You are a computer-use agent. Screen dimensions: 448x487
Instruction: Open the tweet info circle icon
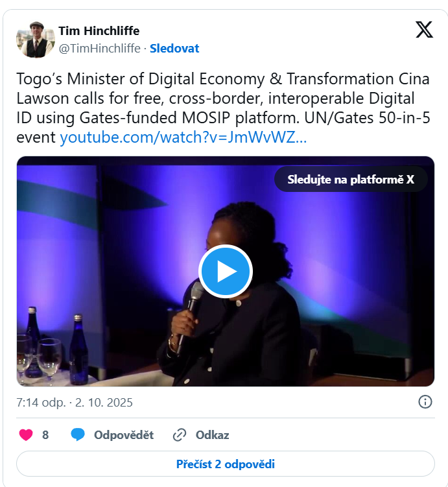point(425,402)
